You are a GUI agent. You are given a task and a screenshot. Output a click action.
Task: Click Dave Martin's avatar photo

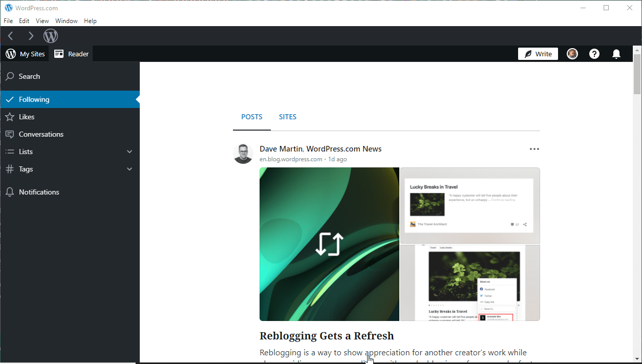(x=243, y=154)
